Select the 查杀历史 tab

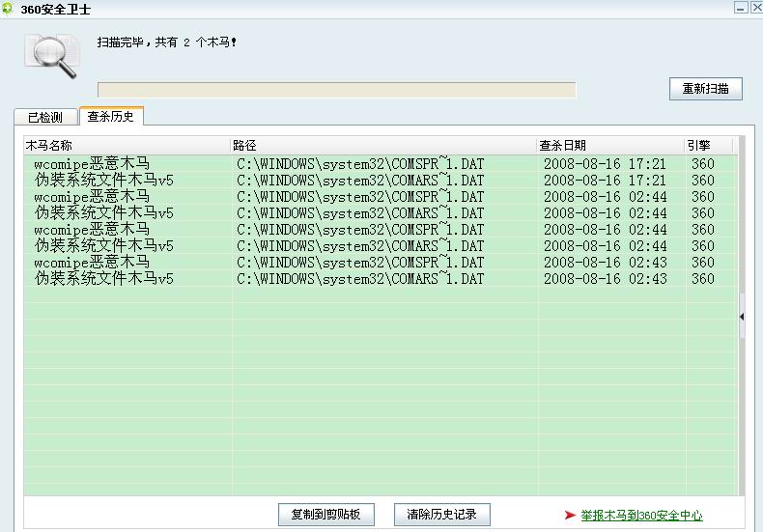[x=111, y=116]
